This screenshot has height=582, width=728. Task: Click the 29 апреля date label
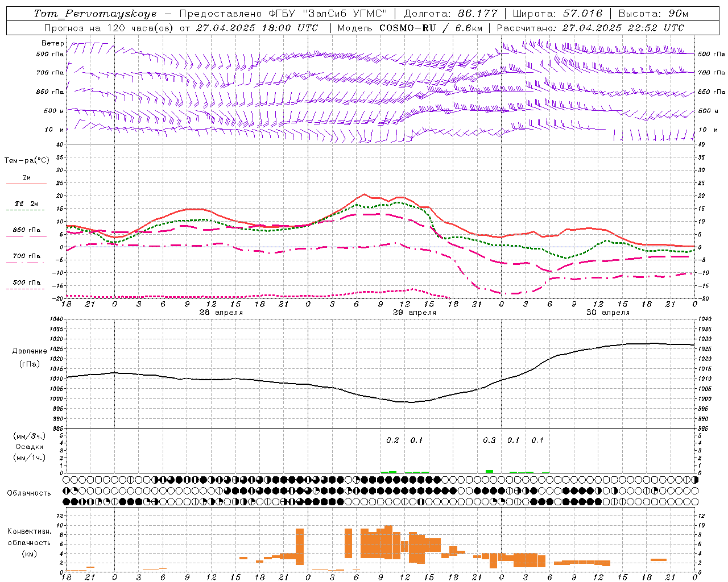415,313
